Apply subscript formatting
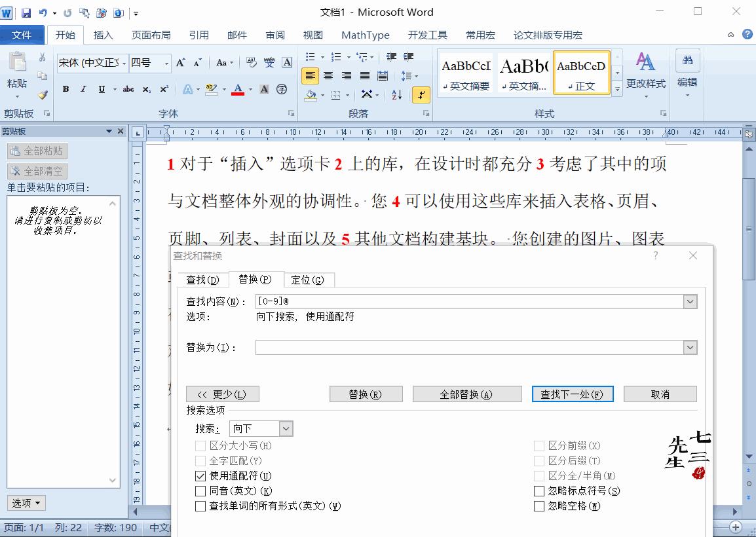The width and height of the screenshot is (756, 537). pos(147,89)
